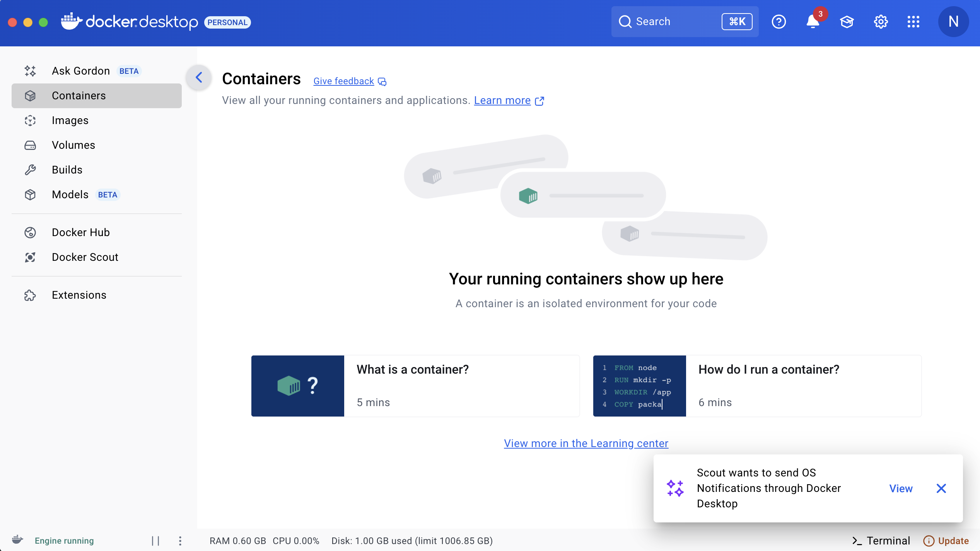Image resolution: width=980 pixels, height=551 pixels.
Task: Click the Ask Gordon sparkle icon
Action: click(30, 71)
